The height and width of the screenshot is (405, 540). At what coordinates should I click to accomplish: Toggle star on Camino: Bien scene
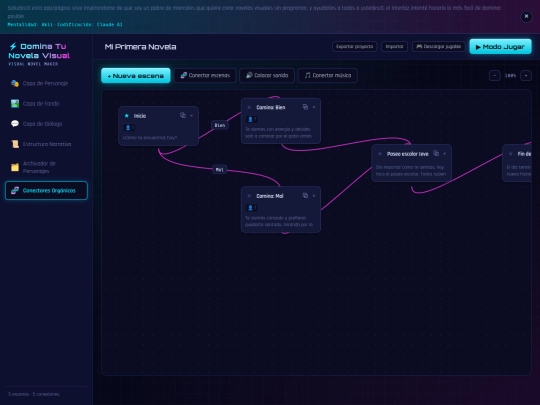pyautogui.click(x=249, y=107)
